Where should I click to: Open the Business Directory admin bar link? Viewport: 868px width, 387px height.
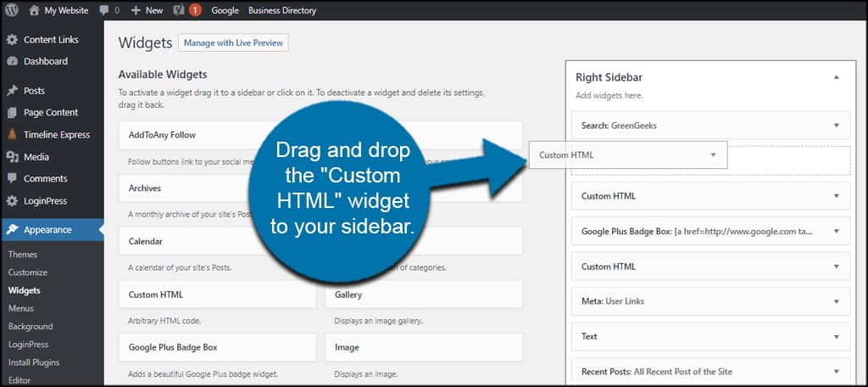point(282,10)
